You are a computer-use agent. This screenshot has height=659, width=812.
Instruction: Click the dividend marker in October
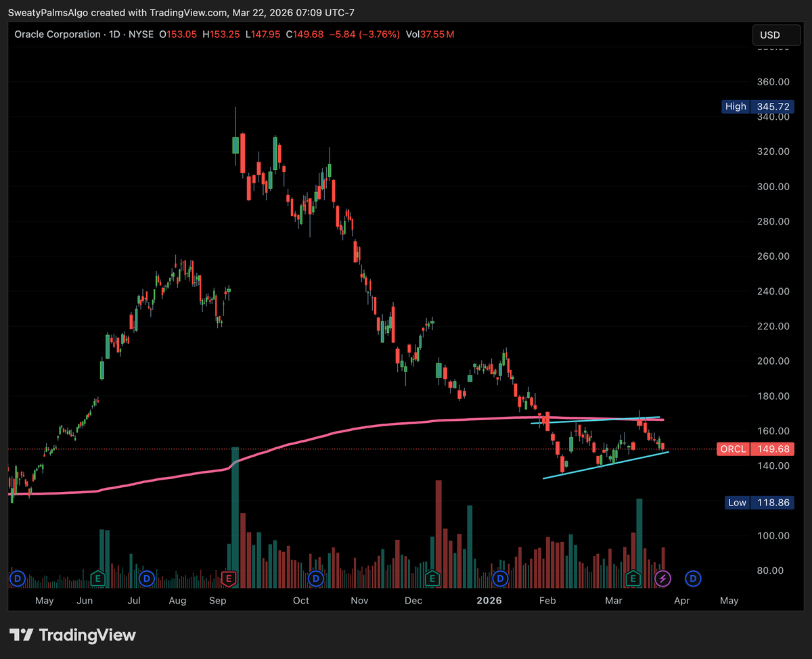tap(316, 578)
